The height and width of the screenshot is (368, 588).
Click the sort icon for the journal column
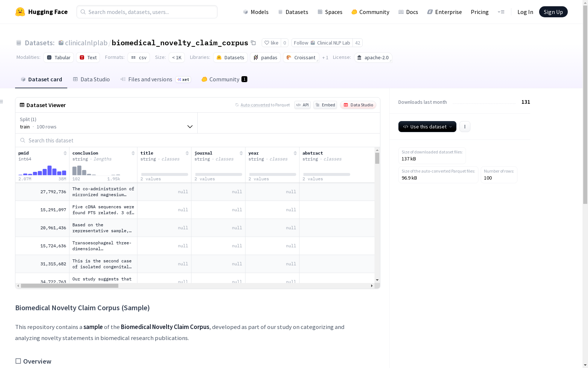pyautogui.click(x=241, y=153)
